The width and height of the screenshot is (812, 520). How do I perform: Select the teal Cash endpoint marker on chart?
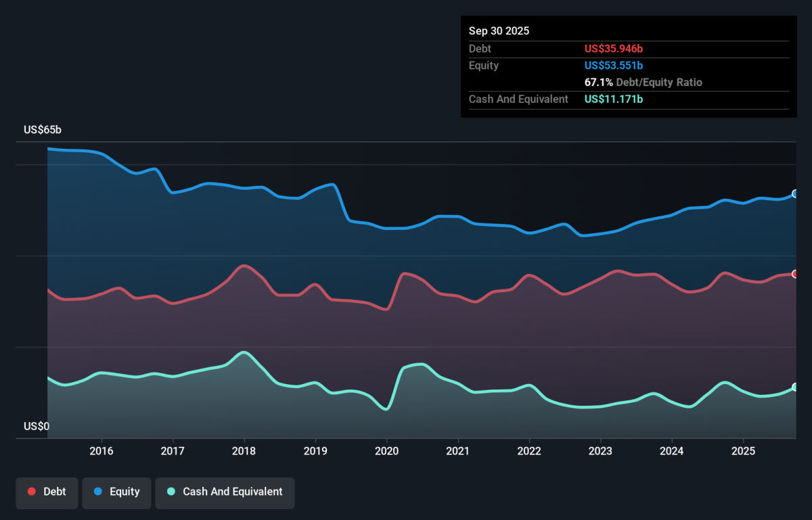[x=795, y=387]
